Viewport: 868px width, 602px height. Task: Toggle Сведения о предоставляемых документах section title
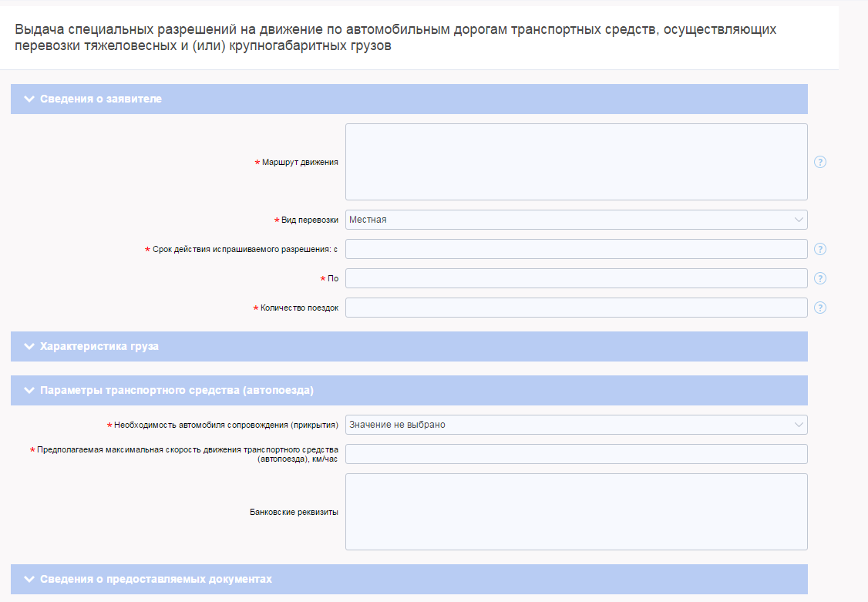click(156, 579)
